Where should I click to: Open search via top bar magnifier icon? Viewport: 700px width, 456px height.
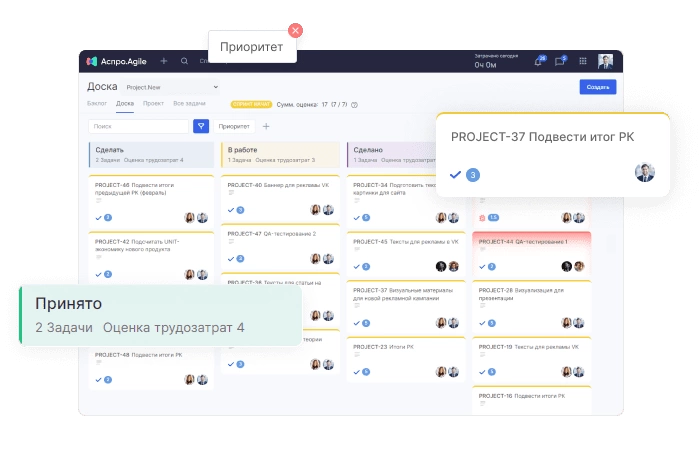click(x=184, y=61)
